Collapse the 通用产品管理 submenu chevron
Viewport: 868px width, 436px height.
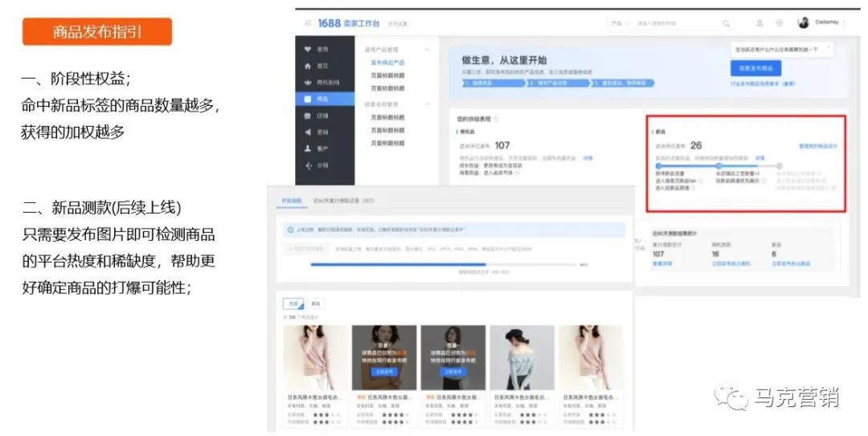pos(427,50)
